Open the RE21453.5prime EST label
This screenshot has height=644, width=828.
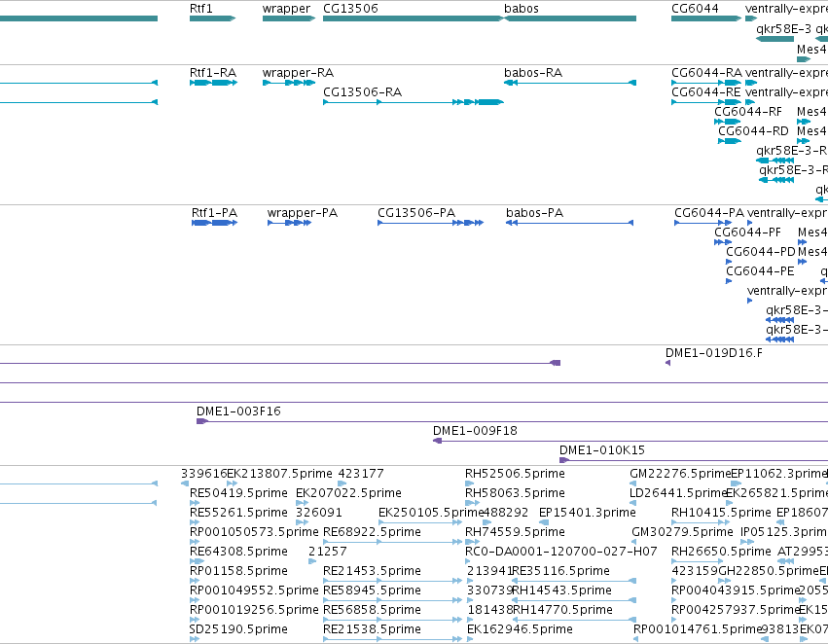coord(373,571)
